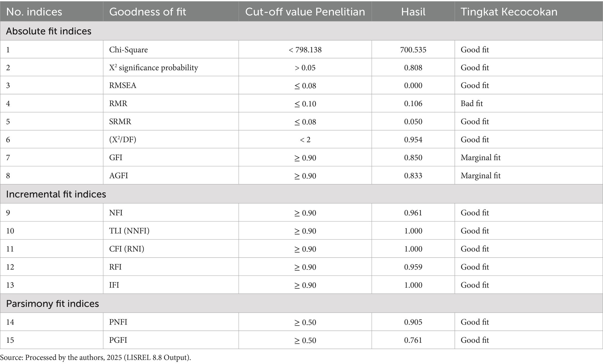Screen dimensions: 603x364
Task: Select the '< 798.138' cut-off value
Action: (x=305, y=50)
